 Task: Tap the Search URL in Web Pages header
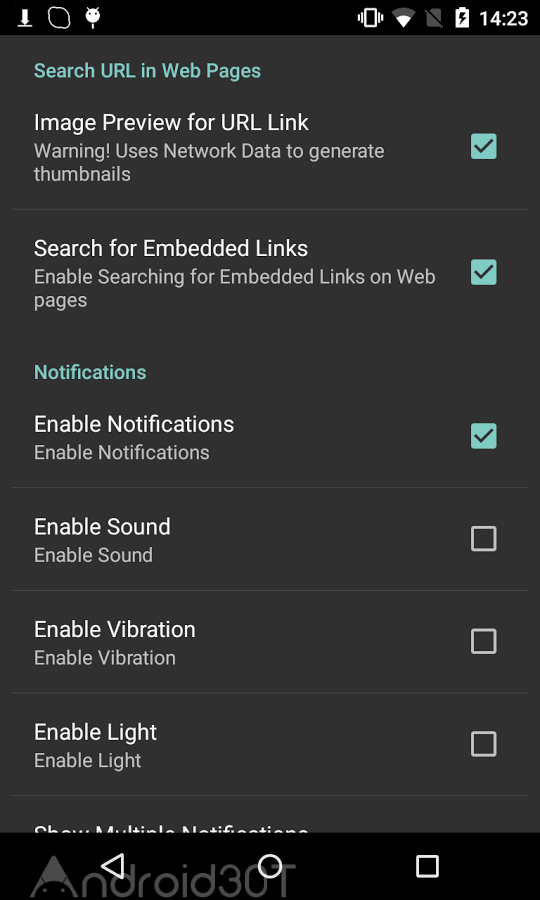pos(147,71)
